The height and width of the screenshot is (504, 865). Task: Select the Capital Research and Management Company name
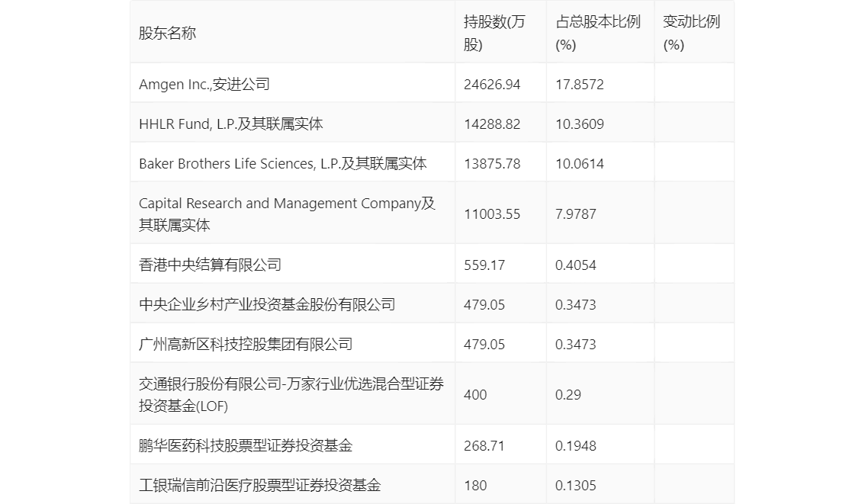click(x=287, y=214)
